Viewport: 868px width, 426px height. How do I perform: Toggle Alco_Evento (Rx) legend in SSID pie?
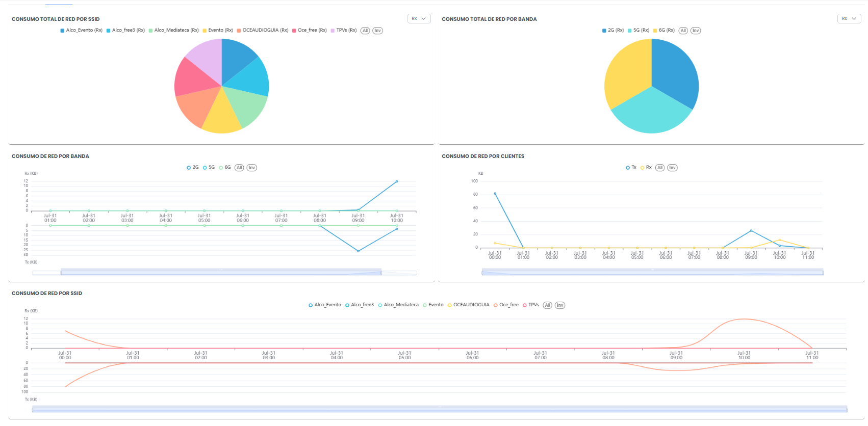81,31
